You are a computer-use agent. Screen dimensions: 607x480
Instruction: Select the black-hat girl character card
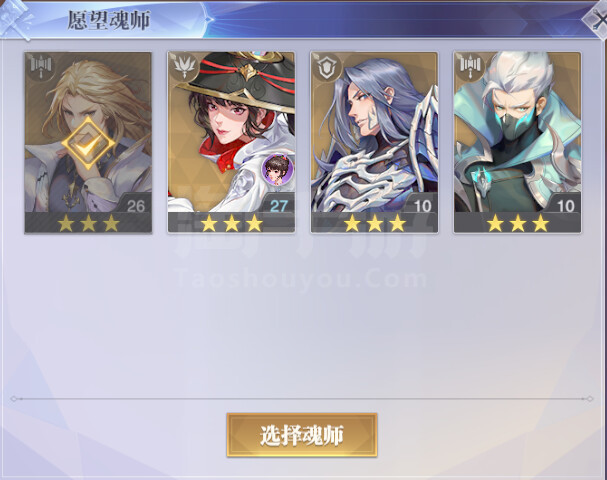click(x=231, y=142)
